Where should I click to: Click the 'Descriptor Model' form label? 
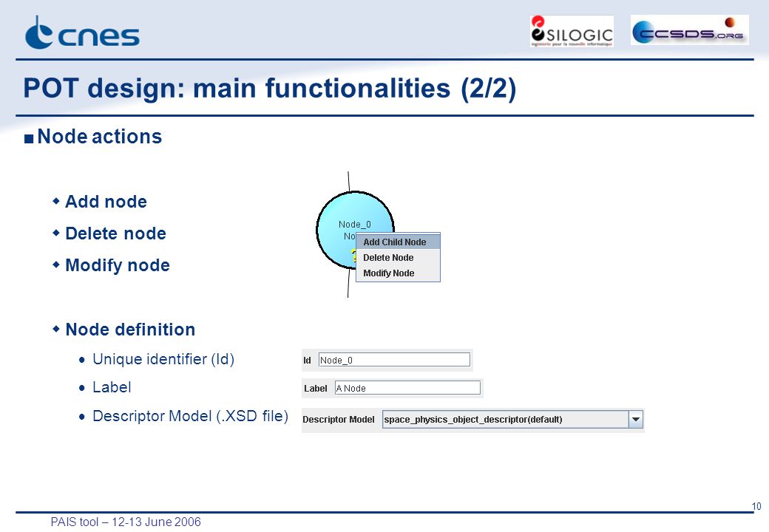pyautogui.click(x=339, y=420)
